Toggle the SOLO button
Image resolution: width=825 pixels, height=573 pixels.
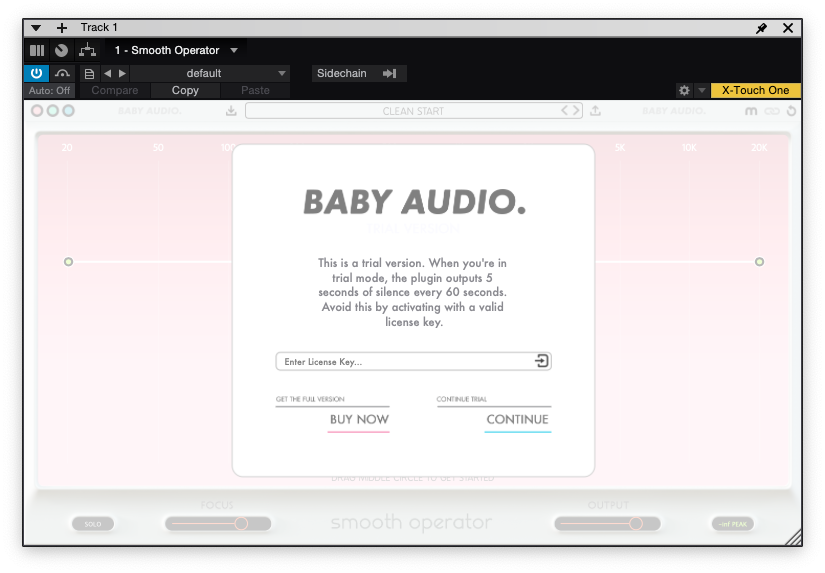point(93,524)
